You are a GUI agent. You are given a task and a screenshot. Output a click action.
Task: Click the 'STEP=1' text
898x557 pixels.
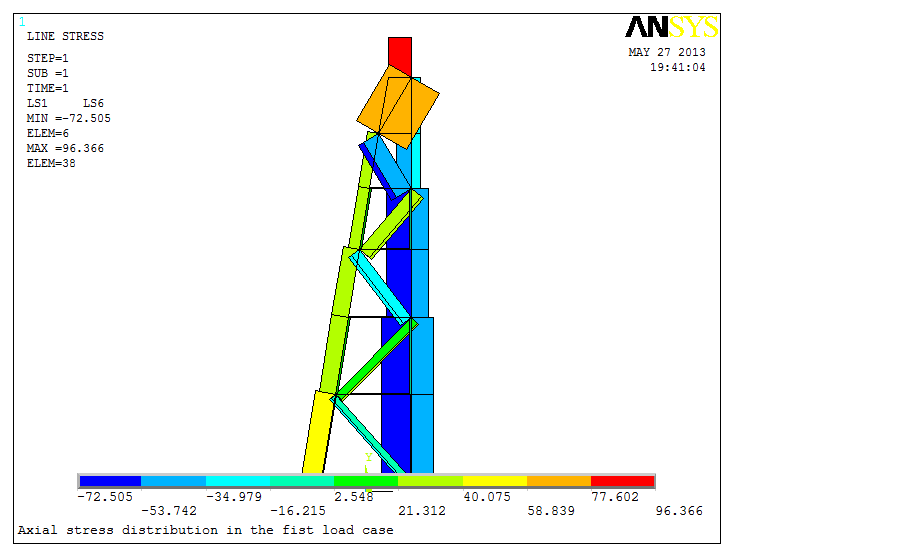coord(48,58)
